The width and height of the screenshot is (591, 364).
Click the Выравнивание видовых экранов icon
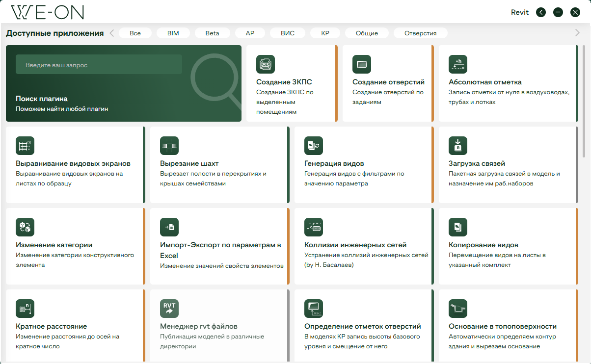(x=25, y=146)
